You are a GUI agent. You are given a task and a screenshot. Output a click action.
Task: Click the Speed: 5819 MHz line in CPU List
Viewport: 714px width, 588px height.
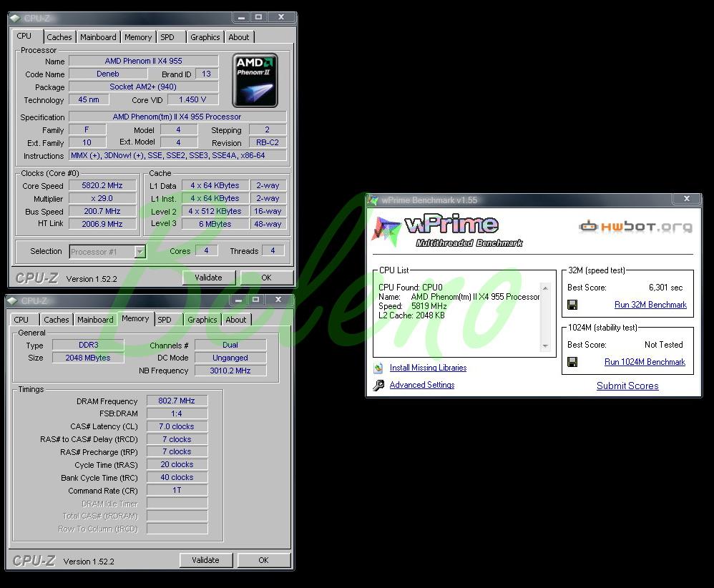point(413,306)
